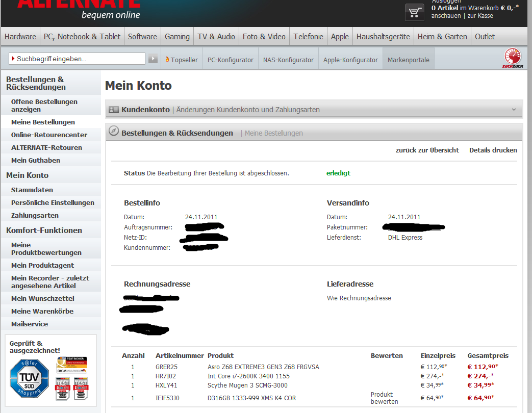The image size is (532, 413).
Task: Click Produkt bewerten for the Corsair RAM
Action: pyautogui.click(x=385, y=398)
